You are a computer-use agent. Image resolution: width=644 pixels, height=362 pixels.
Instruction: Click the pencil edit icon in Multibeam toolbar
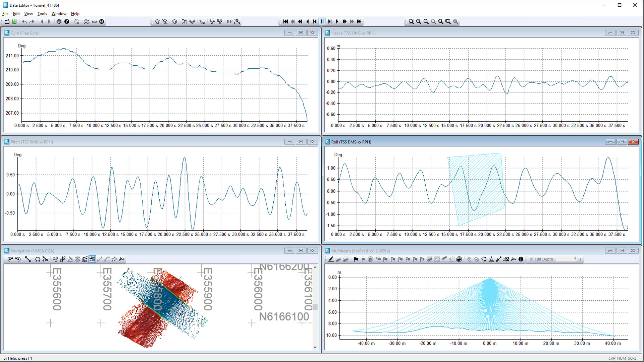[331, 259]
